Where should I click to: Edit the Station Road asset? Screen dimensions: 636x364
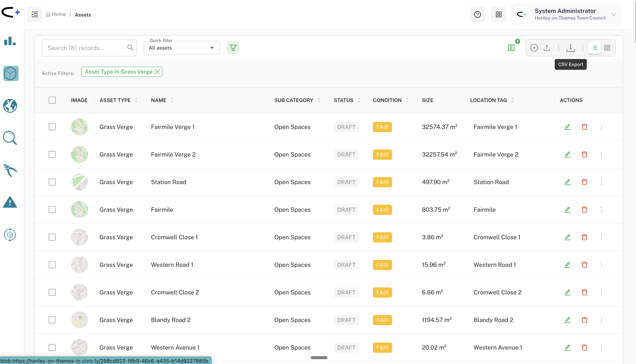567,182
